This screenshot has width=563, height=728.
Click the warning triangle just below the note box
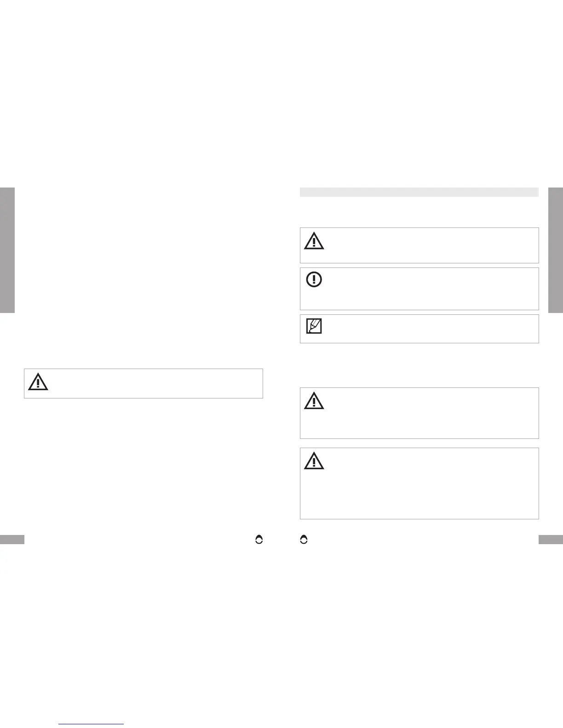[x=314, y=401]
